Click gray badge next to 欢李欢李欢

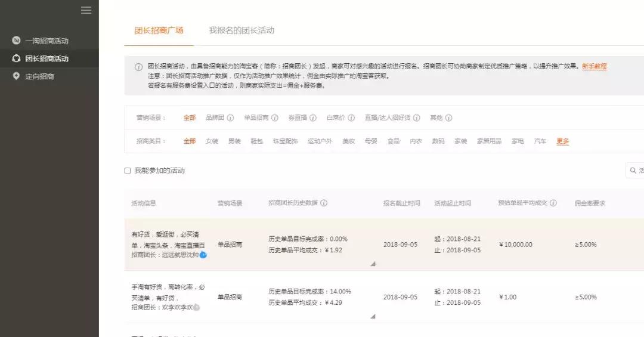point(197,307)
